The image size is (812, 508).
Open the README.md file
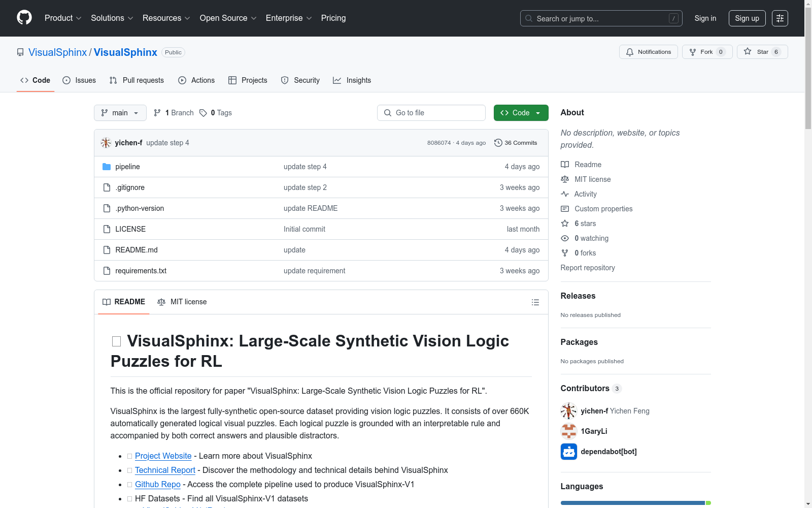[x=137, y=250]
